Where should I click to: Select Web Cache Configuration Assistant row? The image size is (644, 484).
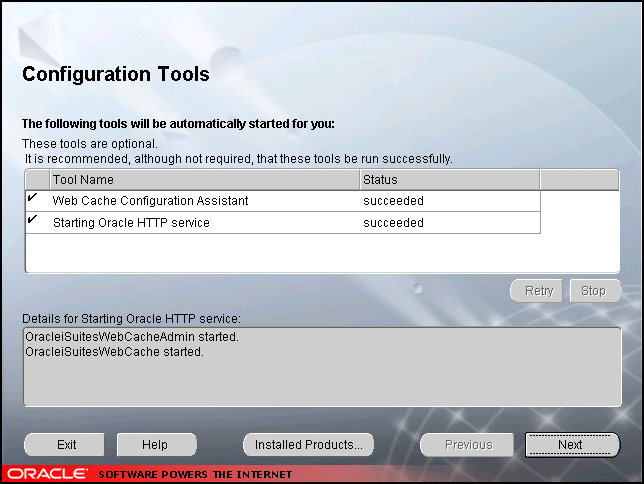[x=283, y=201]
